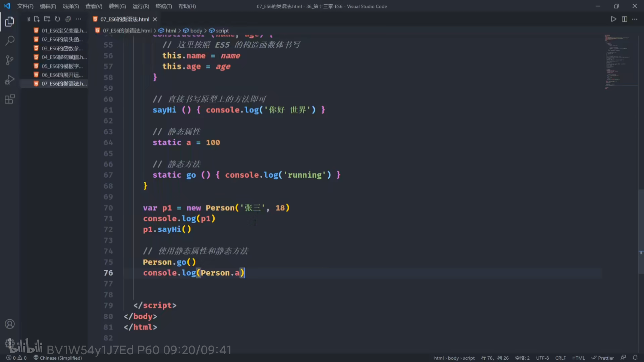Open the Explorer view in activity bar
644x362 pixels.
coord(10,22)
